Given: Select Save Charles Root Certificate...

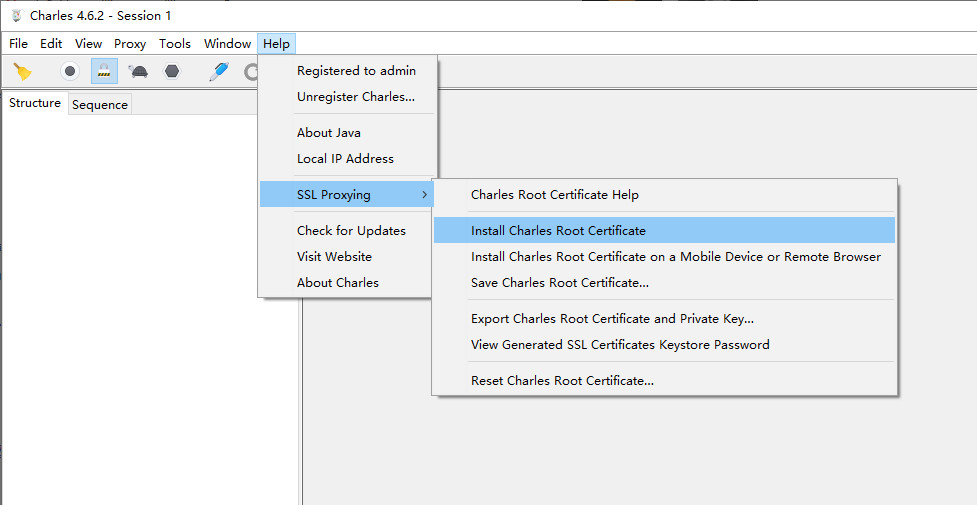Looking at the screenshot, I should tap(664, 283).
